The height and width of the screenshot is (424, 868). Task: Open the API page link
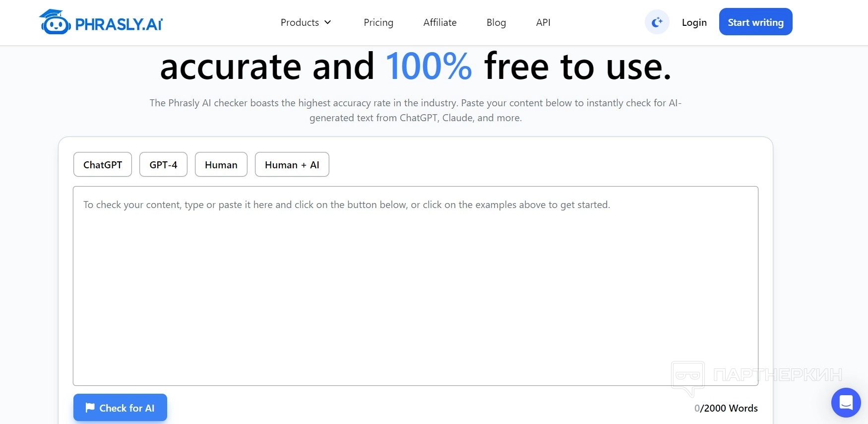[x=543, y=22]
